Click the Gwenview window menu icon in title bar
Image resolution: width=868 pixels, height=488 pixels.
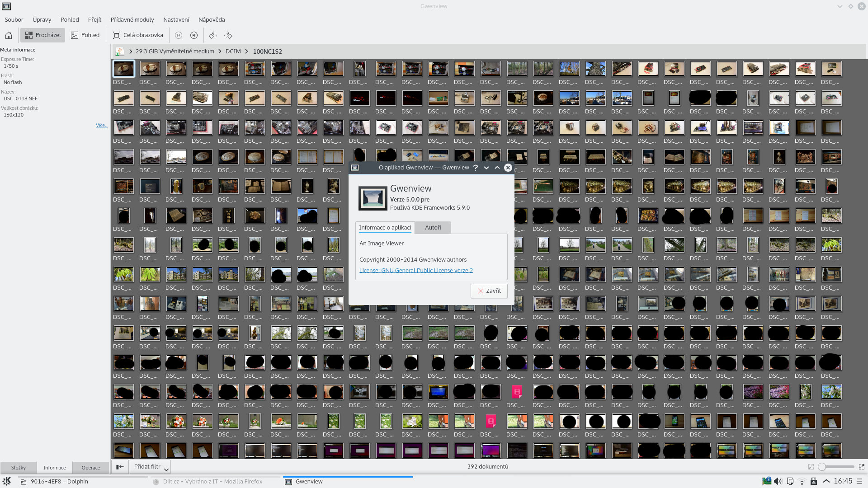point(6,6)
